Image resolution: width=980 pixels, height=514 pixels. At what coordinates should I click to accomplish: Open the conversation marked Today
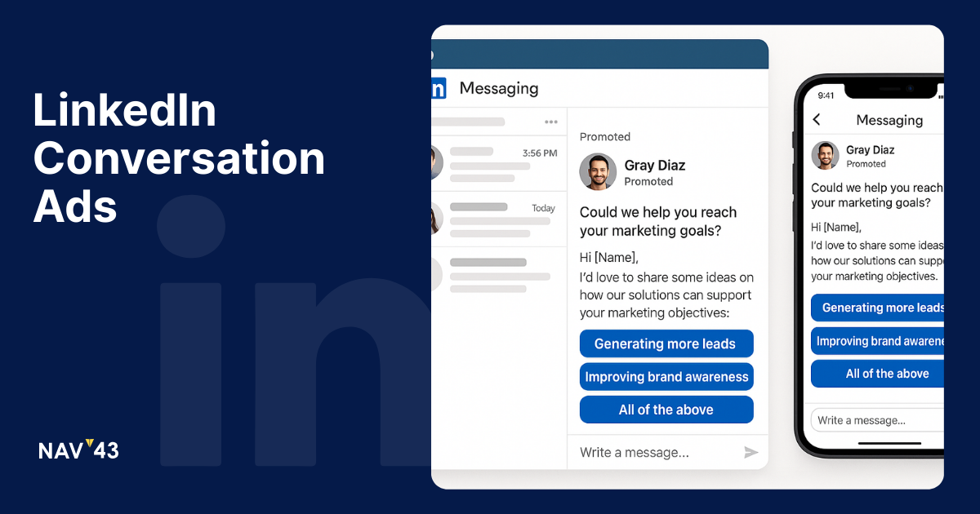coord(499,219)
